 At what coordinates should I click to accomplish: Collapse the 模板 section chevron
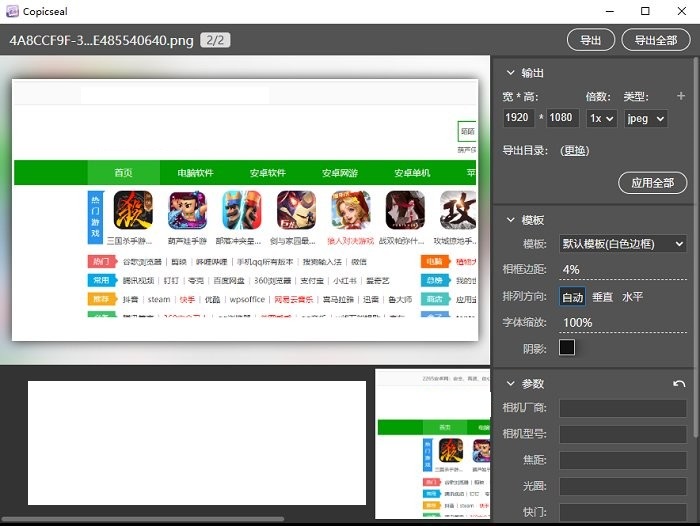[x=510, y=220]
